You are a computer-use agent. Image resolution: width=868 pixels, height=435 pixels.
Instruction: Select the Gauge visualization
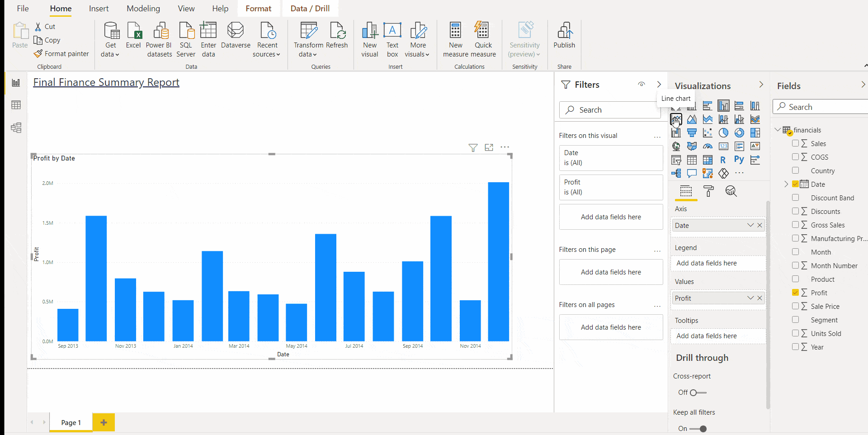pyautogui.click(x=708, y=146)
